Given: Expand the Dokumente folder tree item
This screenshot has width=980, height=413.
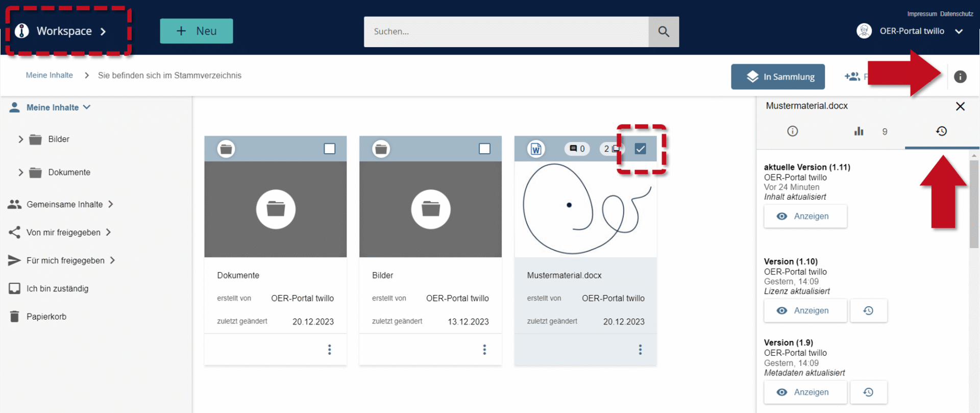Looking at the screenshot, I should click(x=21, y=173).
